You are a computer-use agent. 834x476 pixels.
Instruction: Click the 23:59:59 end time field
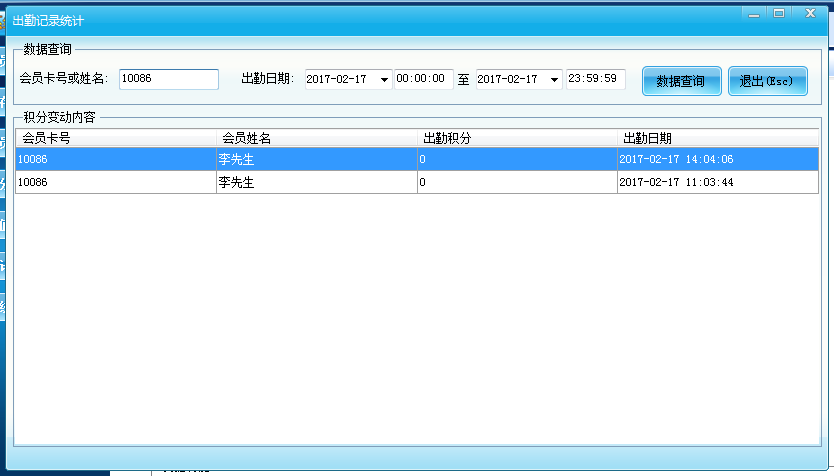pyautogui.click(x=596, y=79)
